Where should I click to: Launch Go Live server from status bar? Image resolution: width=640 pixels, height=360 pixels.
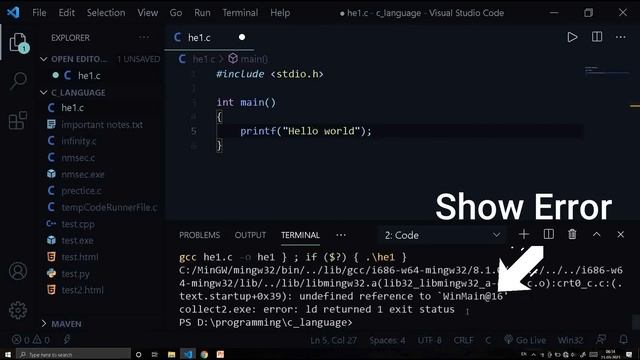(x=526, y=340)
